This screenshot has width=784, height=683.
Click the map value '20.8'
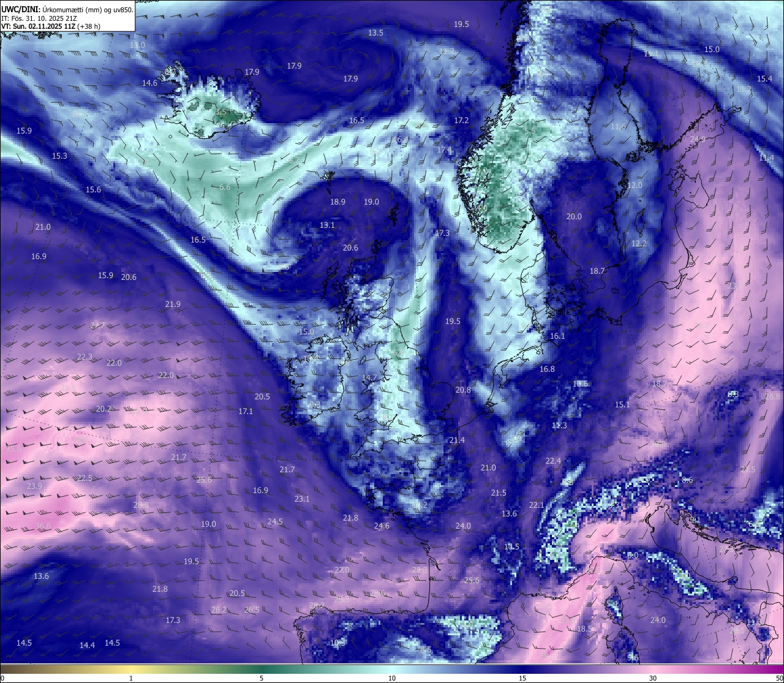463,390
